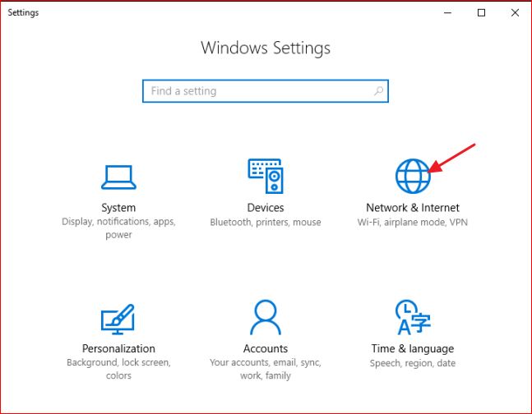Open the Devices keyboard and speaker icon
532x414 pixels.
pyautogui.click(x=266, y=176)
